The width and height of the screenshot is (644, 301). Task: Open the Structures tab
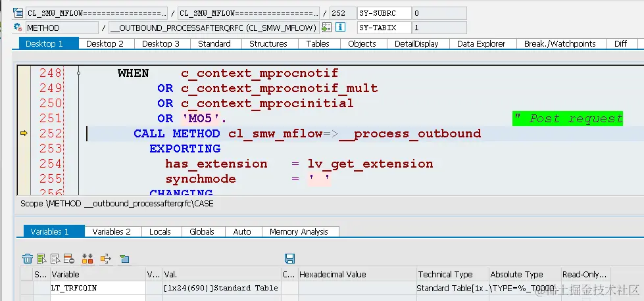click(268, 44)
